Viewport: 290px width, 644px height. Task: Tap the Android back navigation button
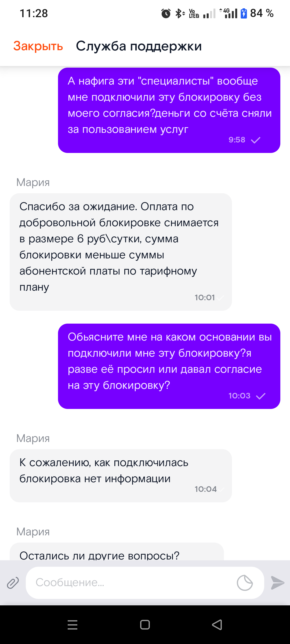(x=217, y=625)
